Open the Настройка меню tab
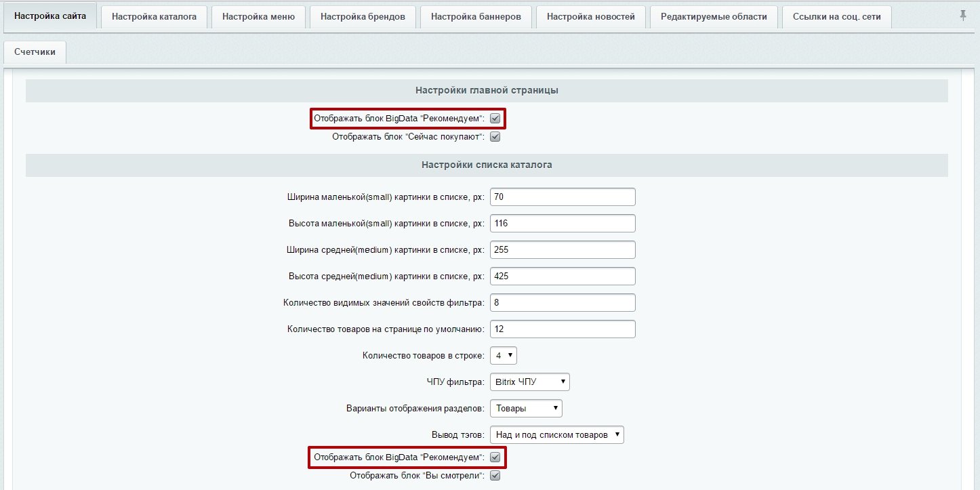Screen dimensions: 980x490 259,16
